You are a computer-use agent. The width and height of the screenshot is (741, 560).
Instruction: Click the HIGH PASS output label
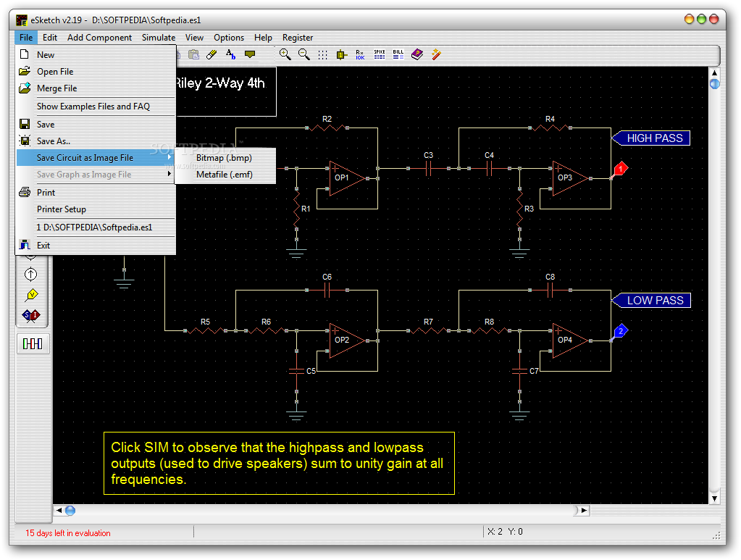pos(651,138)
